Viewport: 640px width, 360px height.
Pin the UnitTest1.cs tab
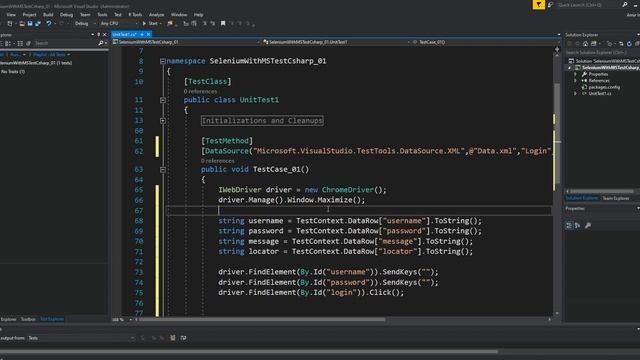[x=142, y=35]
